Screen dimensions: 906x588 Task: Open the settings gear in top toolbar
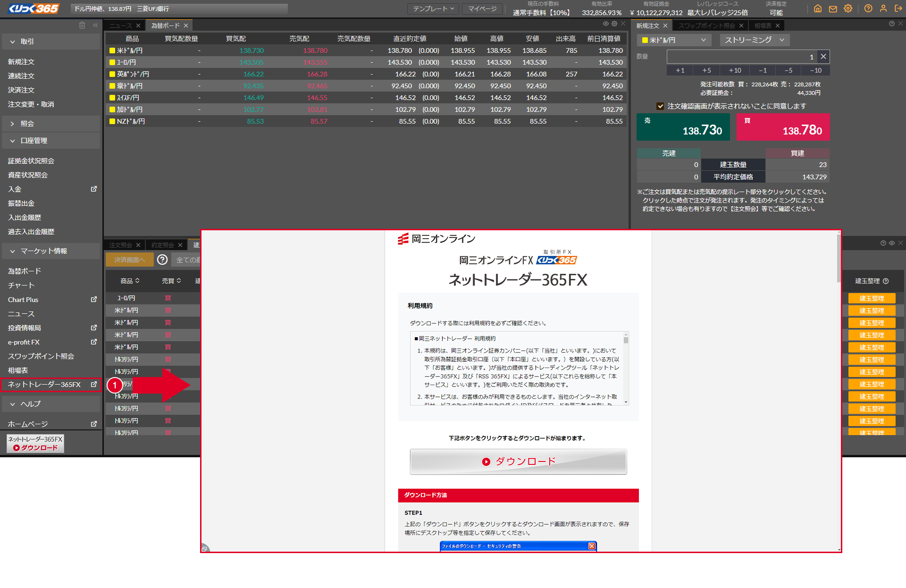tap(848, 8)
